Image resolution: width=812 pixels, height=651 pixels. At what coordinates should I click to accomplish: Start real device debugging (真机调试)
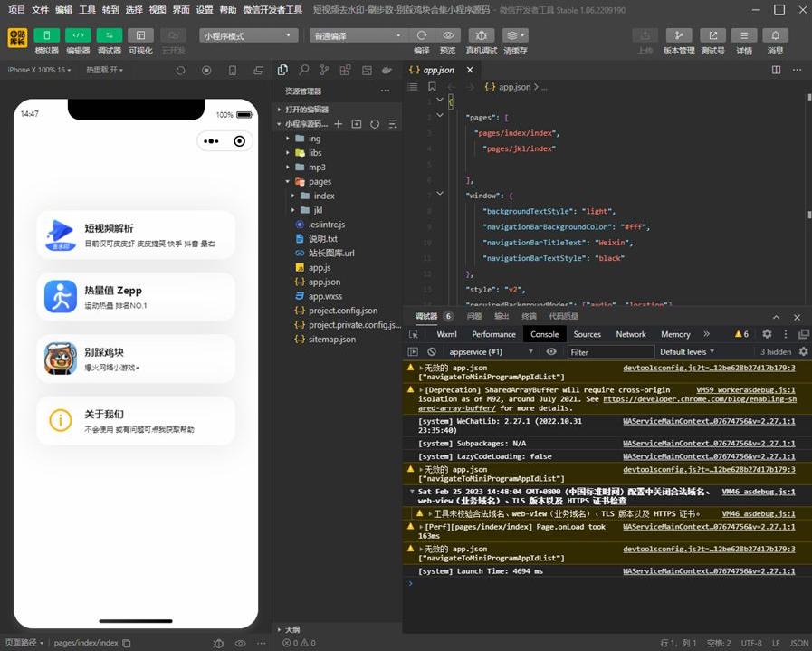point(481,35)
